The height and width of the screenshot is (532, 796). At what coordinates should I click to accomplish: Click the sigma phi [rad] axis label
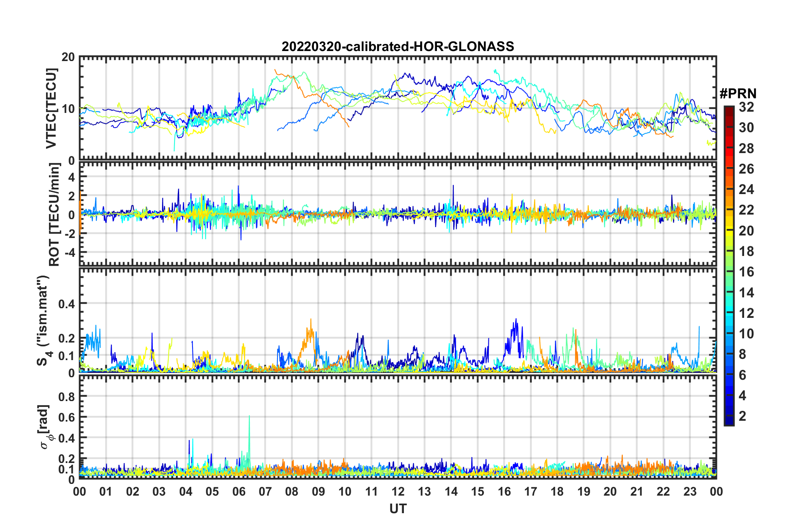(46, 427)
